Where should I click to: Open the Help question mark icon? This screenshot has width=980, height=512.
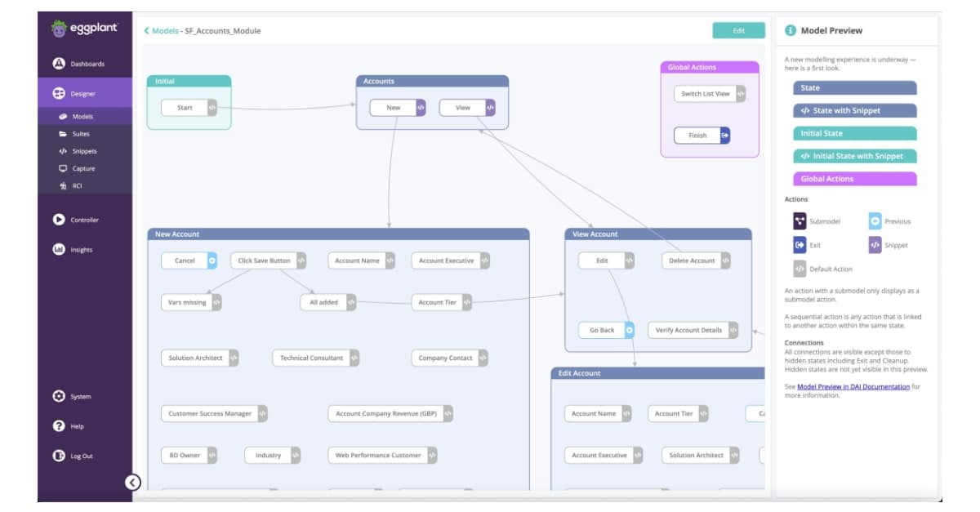coord(59,426)
